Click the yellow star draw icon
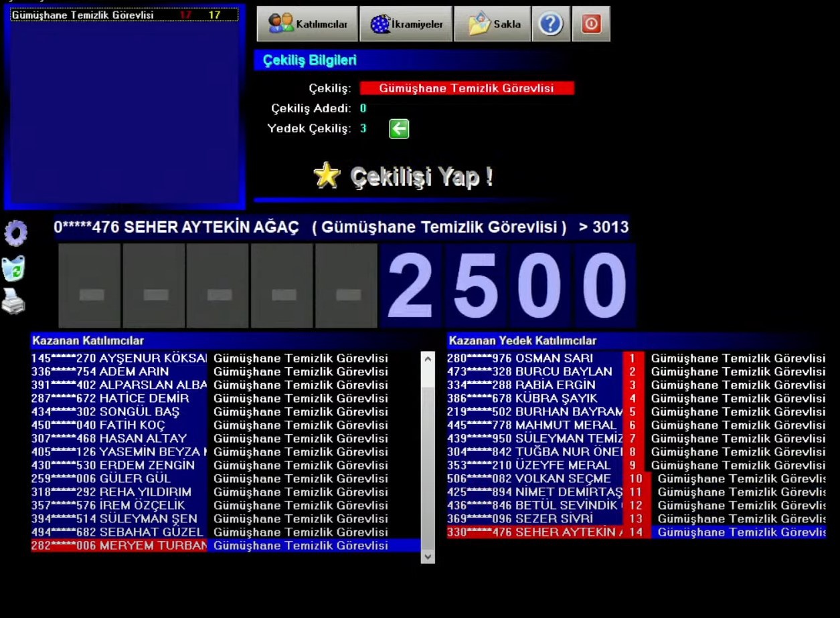Viewport: 840px width, 618px height. pyautogui.click(x=327, y=176)
